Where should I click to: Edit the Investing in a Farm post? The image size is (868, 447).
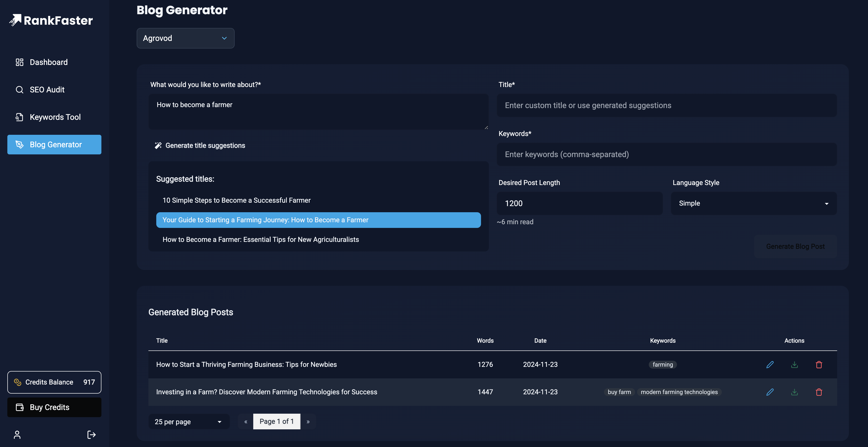pyautogui.click(x=770, y=392)
